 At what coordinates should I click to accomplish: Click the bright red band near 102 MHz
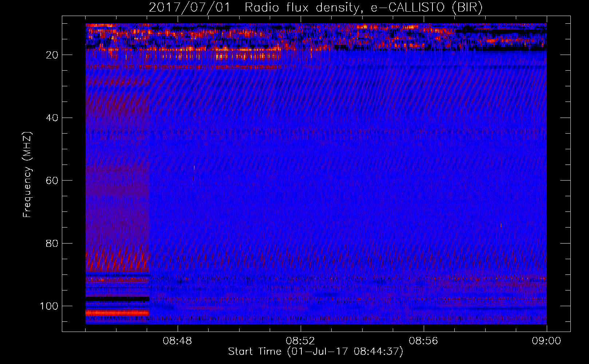[x=117, y=313]
